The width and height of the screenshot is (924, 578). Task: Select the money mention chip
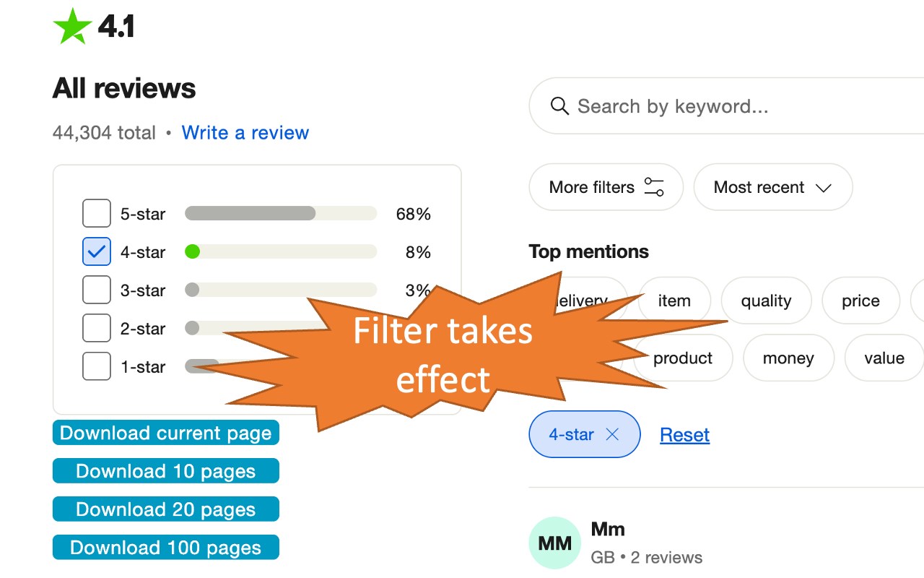tap(788, 358)
